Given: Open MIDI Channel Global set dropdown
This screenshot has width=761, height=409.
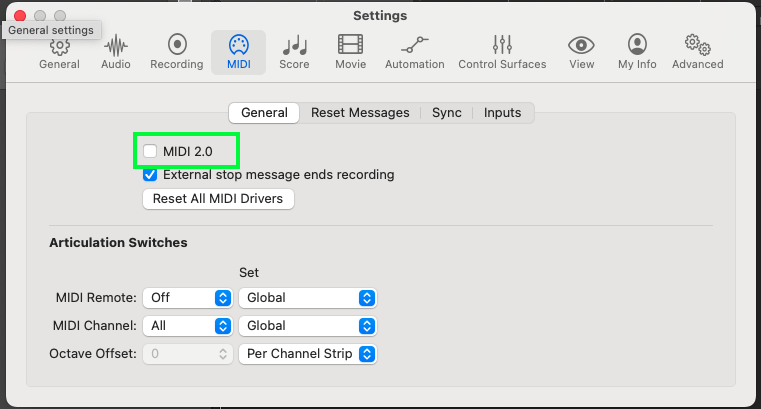Looking at the screenshot, I should 308,326.
